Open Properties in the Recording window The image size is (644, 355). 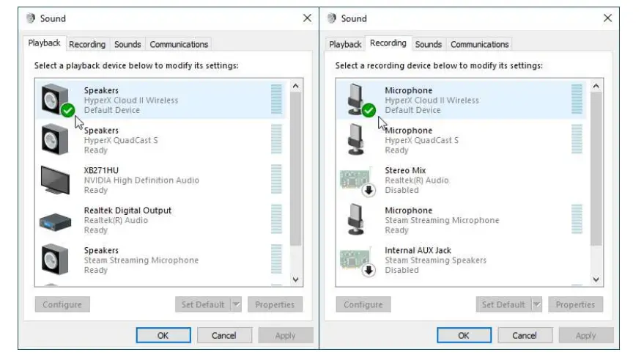pyautogui.click(x=575, y=304)
